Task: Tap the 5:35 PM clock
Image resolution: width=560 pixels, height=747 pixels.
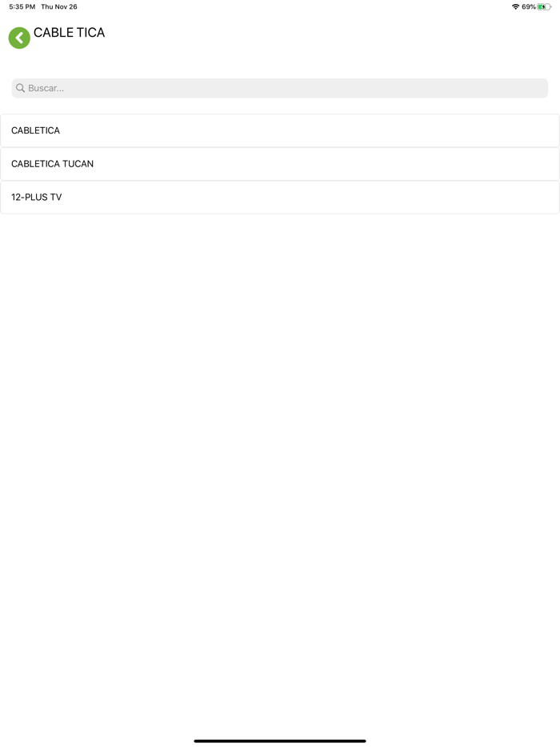Action: [22, 6]
